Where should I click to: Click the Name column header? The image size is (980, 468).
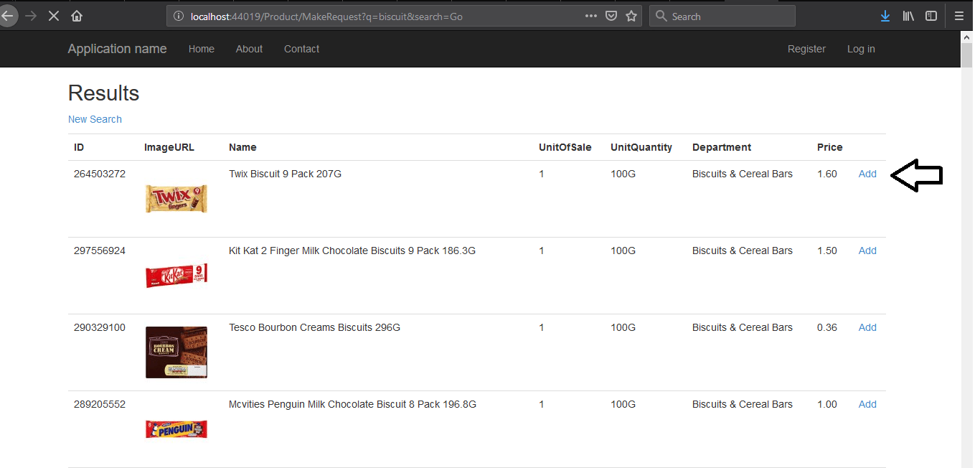click(242, 147)
